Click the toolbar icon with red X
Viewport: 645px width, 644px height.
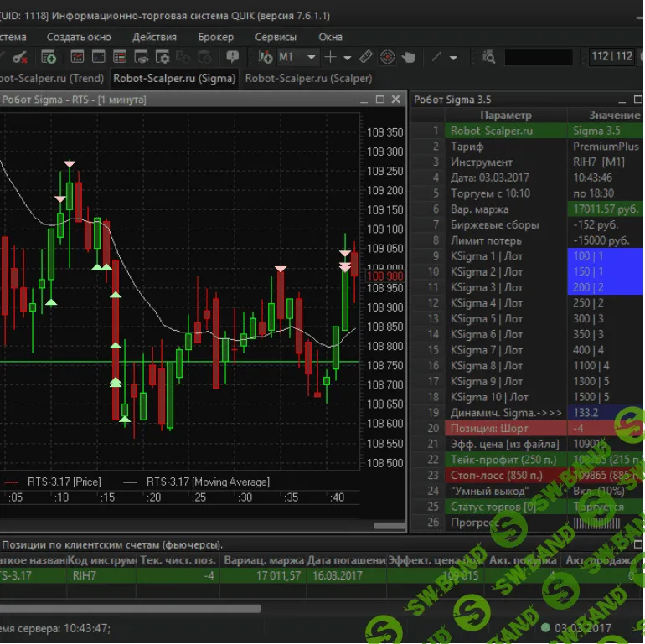click(20, 57)
